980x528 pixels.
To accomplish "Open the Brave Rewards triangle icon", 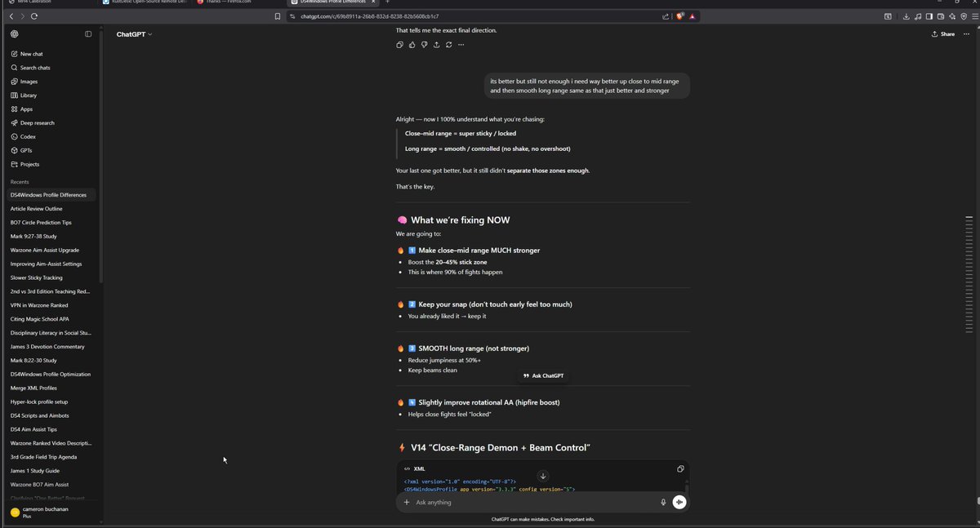I will (x=692, y=16).
